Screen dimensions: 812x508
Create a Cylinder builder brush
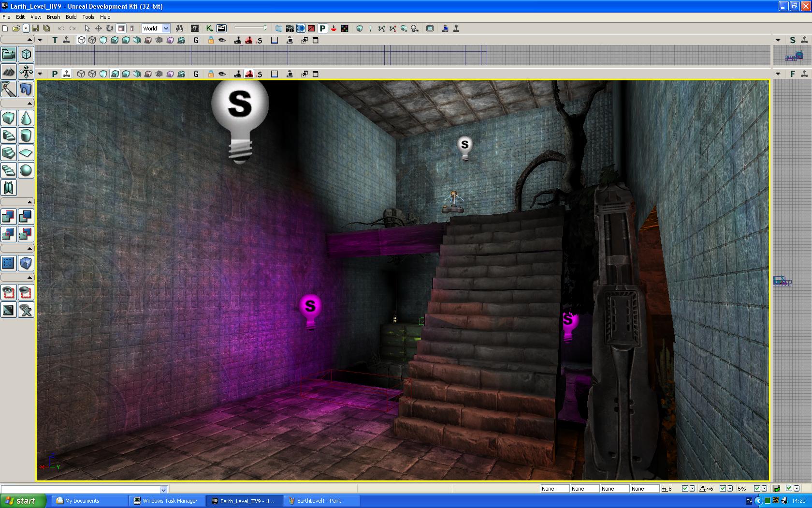click(26, 136)
